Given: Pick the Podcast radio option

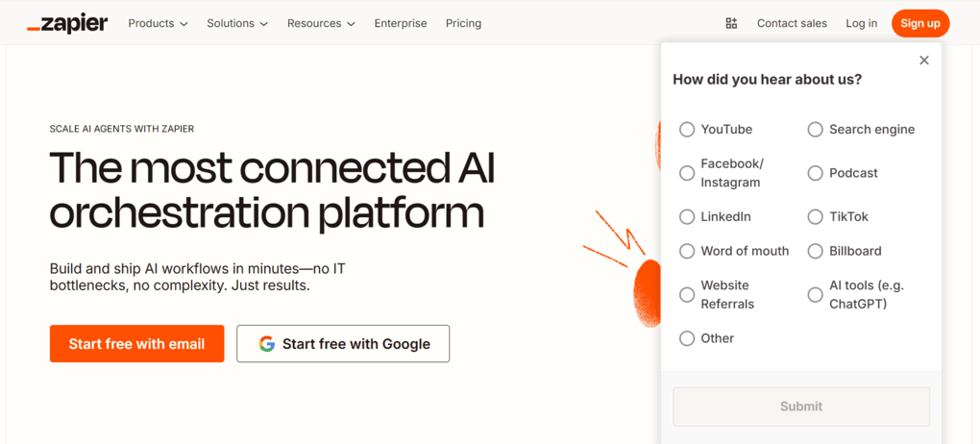Looking at the screenshot, I should [816, 173].
